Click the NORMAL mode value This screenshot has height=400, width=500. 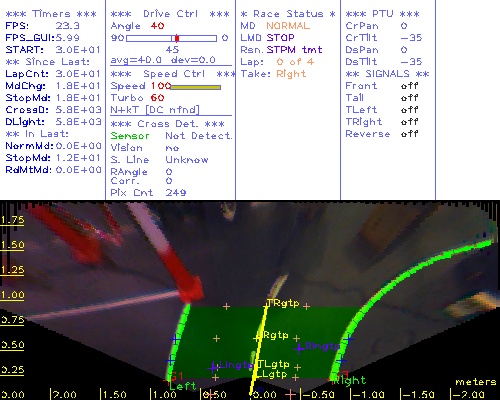point(288,26)
